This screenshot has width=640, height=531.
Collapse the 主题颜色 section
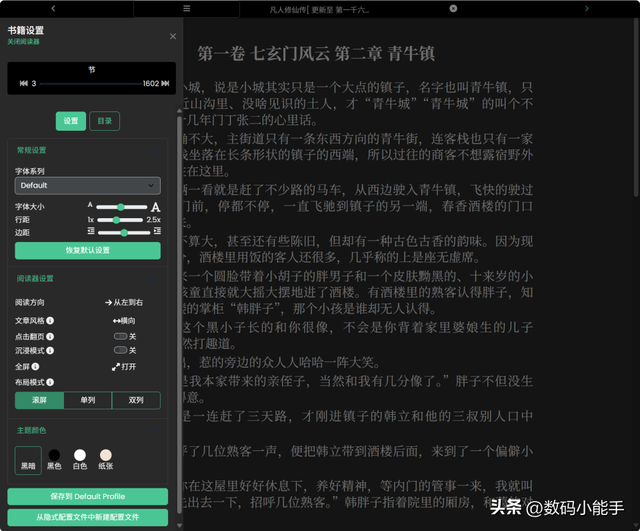click(x=154, y=431)
